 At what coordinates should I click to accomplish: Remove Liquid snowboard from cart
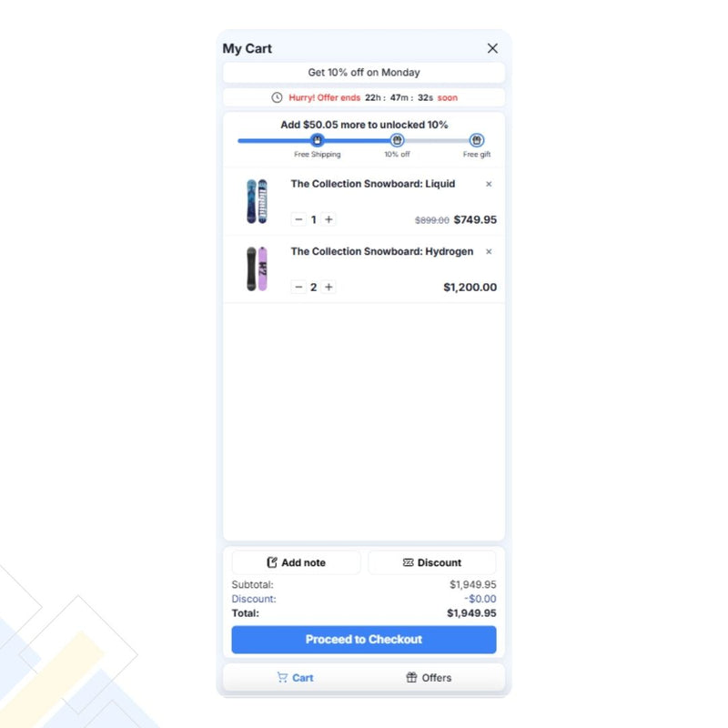click(489, 184)
